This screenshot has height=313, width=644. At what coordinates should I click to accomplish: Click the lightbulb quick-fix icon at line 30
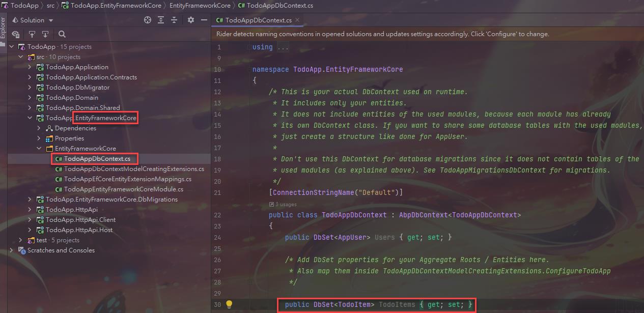pos(229,304)
